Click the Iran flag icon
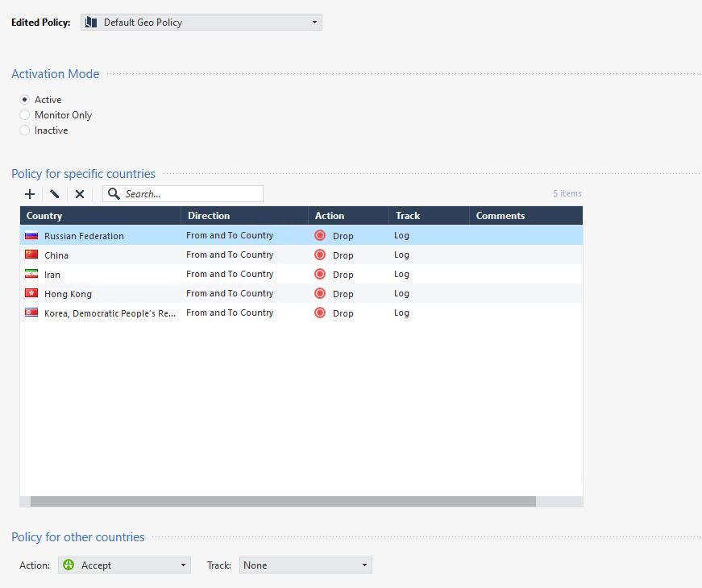Viewport: 702px width, 588px height. click(x=31, y=275)
